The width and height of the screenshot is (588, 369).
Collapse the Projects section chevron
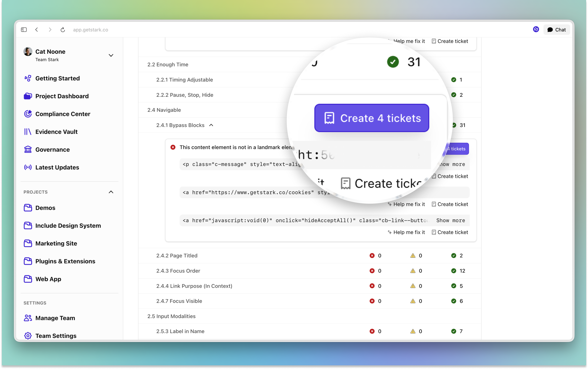click(111, 192)
